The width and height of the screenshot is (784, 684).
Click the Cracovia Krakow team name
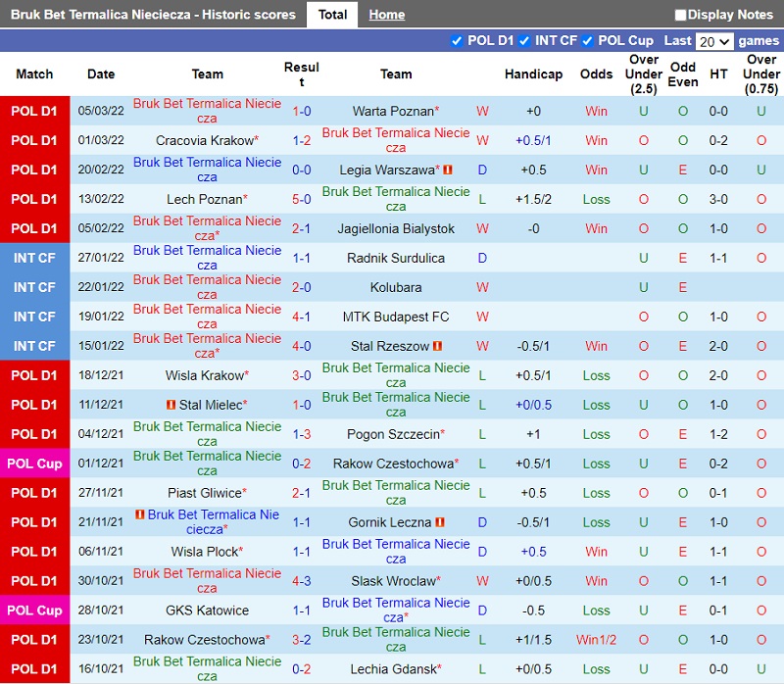pos(204,140)
